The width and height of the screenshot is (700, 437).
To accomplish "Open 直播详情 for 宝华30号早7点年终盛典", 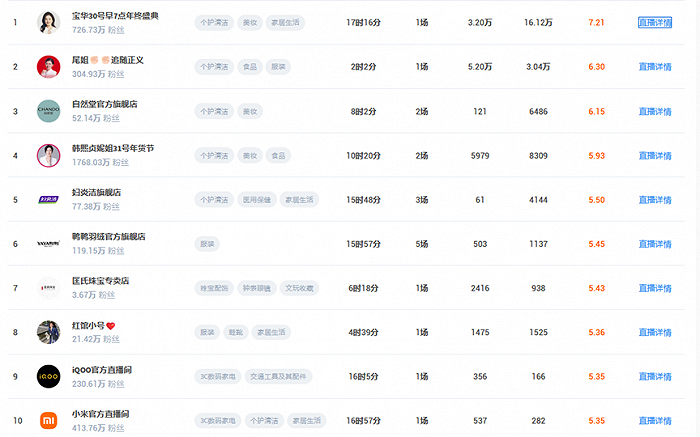I will point(654,22).
